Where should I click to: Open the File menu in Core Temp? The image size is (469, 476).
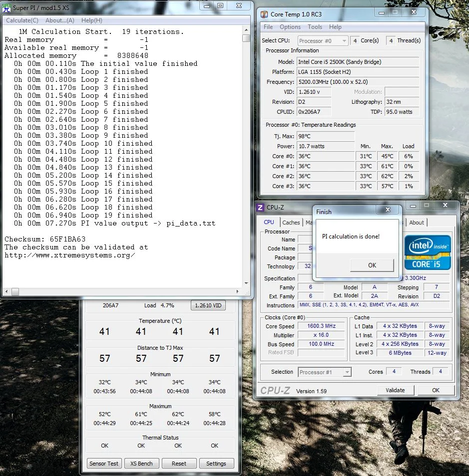pyautogui.click(x=268, y=27)
